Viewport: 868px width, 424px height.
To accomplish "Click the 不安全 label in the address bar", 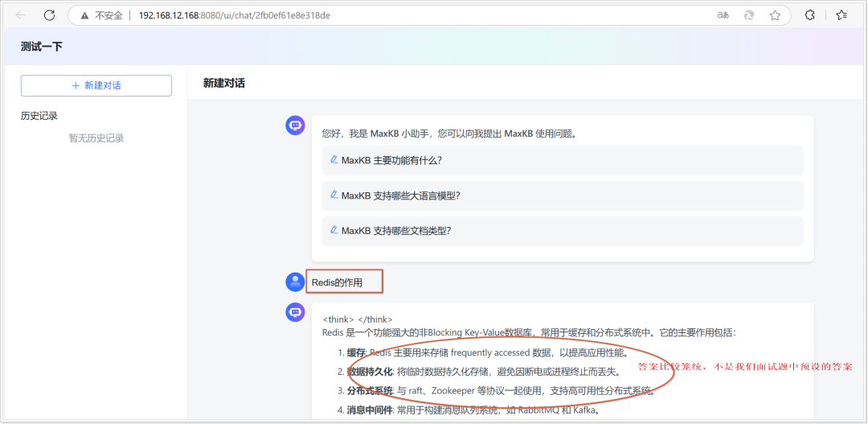I will pyautogui.click(x=108, y=15).
